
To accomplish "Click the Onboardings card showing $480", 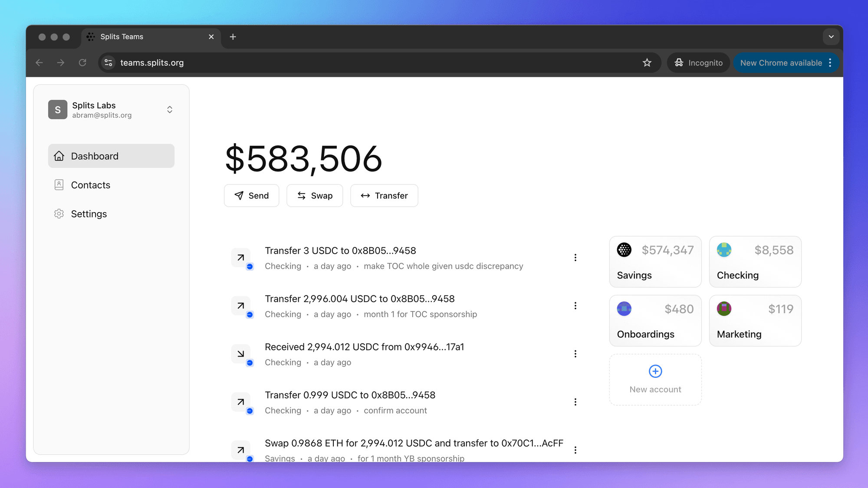I will coord(655,321).
